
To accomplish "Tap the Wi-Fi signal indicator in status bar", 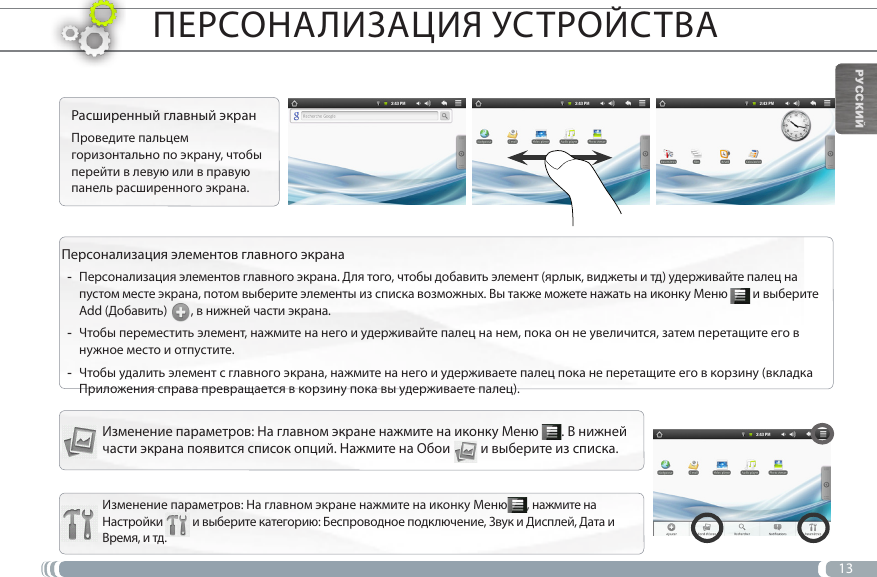I will [x=744, y=434].
